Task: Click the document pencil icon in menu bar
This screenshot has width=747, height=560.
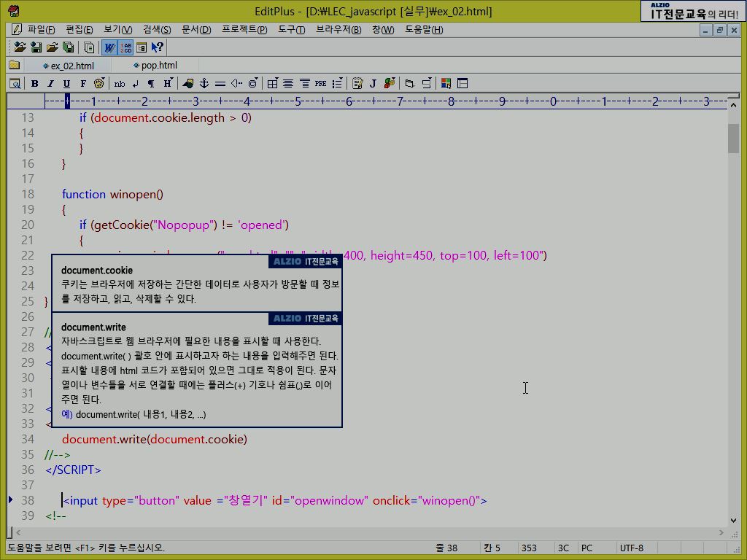Action: 16,29
